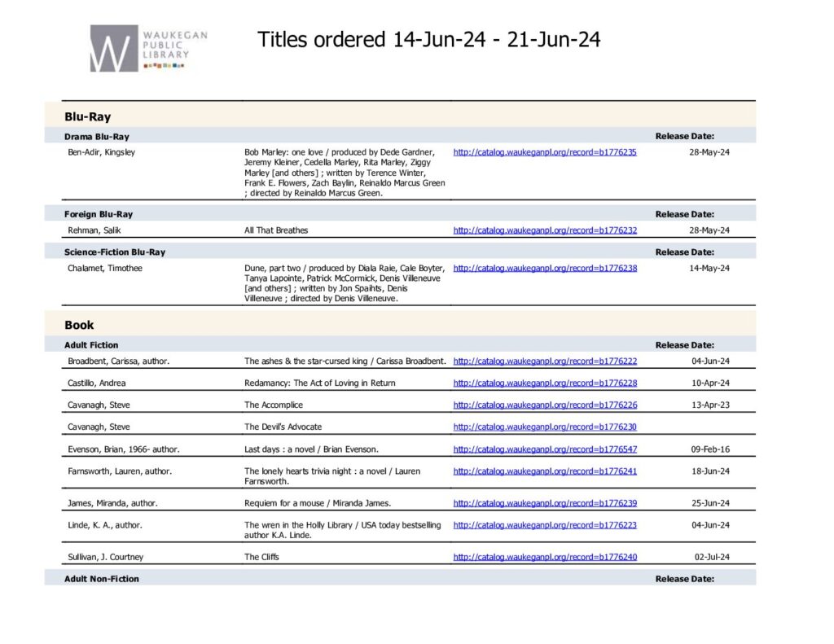Open the catalog link for All That Breathes
The height and width of the screenshot is (644, 834).
545,230
